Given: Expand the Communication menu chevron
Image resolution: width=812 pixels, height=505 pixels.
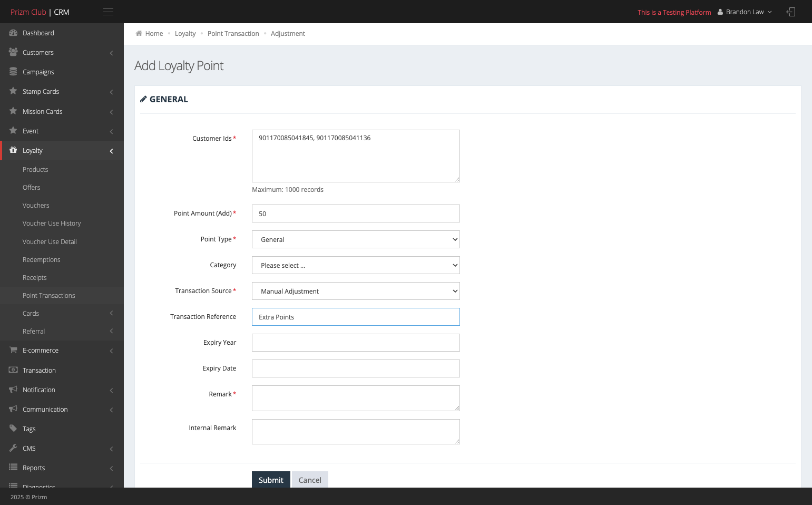Looking at the screenshot, I should coord(111,410).
